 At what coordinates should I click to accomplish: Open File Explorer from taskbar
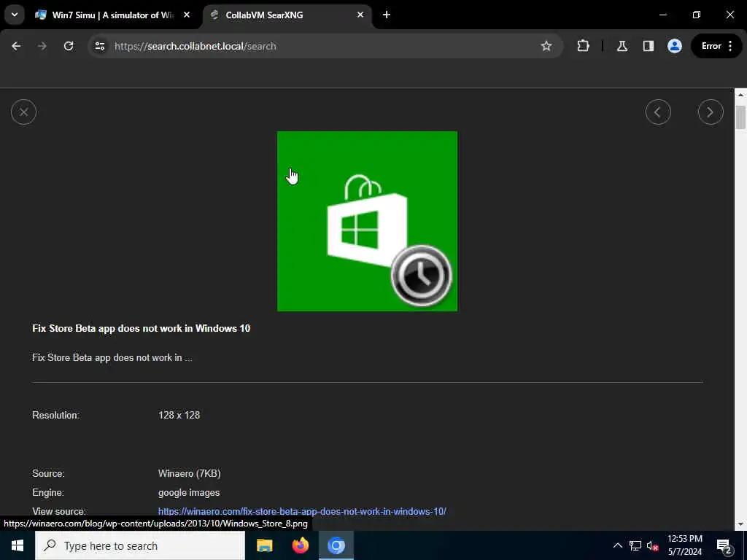[x=264, y=545]
